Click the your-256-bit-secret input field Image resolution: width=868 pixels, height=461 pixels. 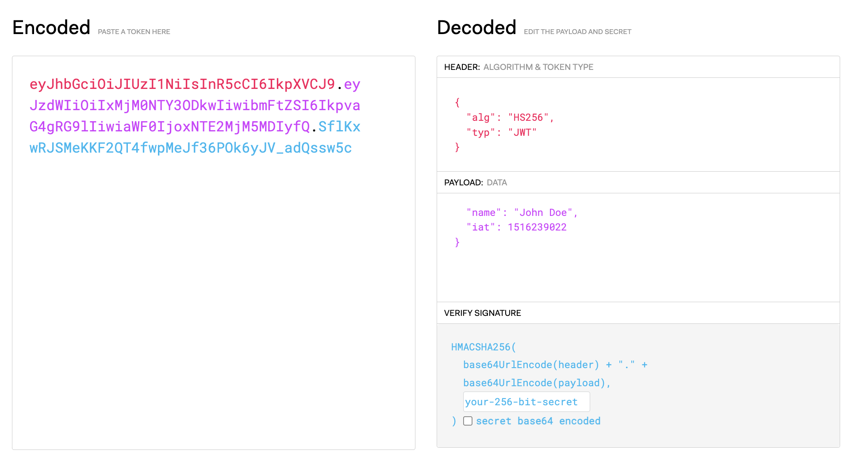526,402
